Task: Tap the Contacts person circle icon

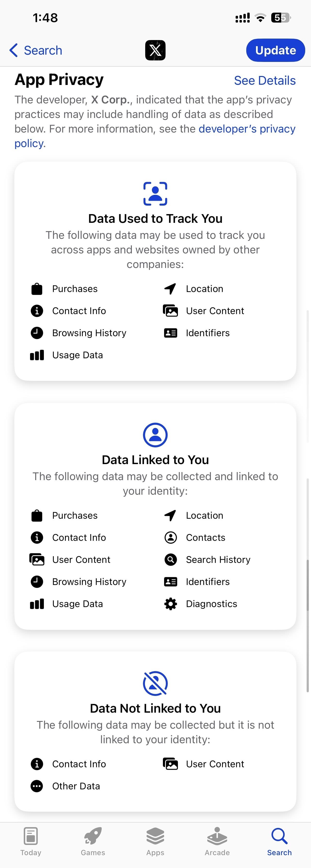Action: point(171,537)
